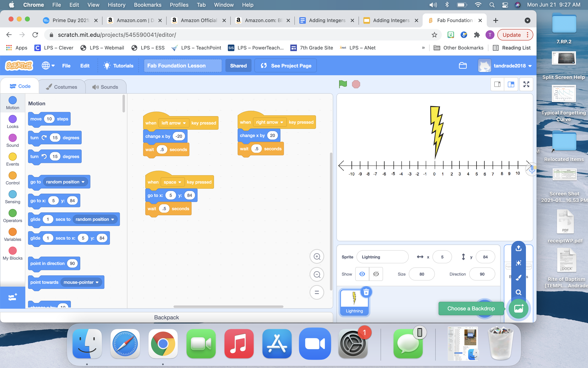Screen dimensions: 588x368
Task: Open the Scratch File menu
Action: tap(66, 66)
